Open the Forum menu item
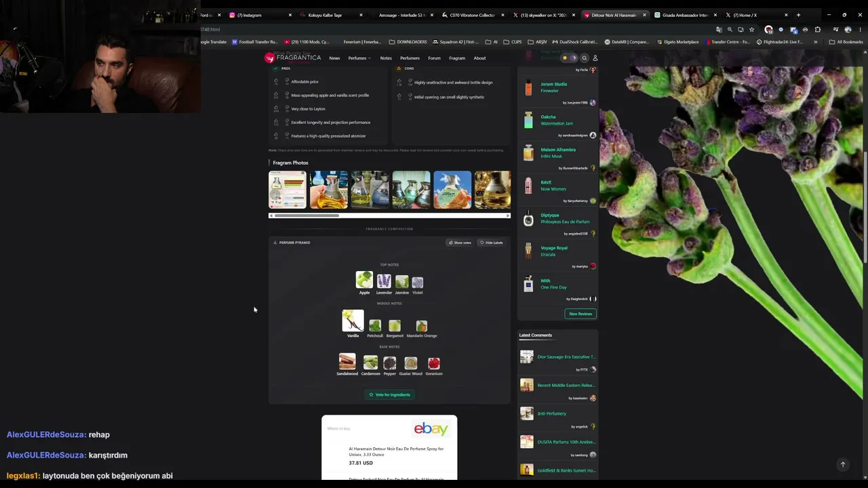The width and height of the screenshot is (868, 488). click(x=434, y=58)
